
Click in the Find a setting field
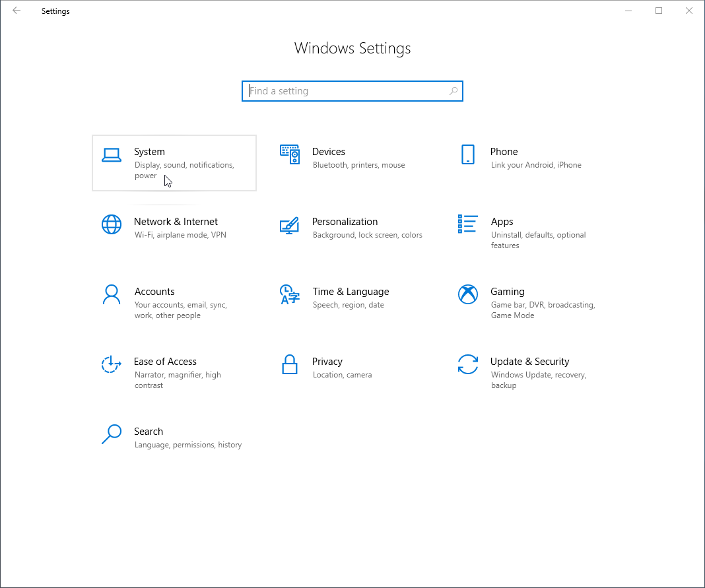pyautogui.click(x=352, y=91)
